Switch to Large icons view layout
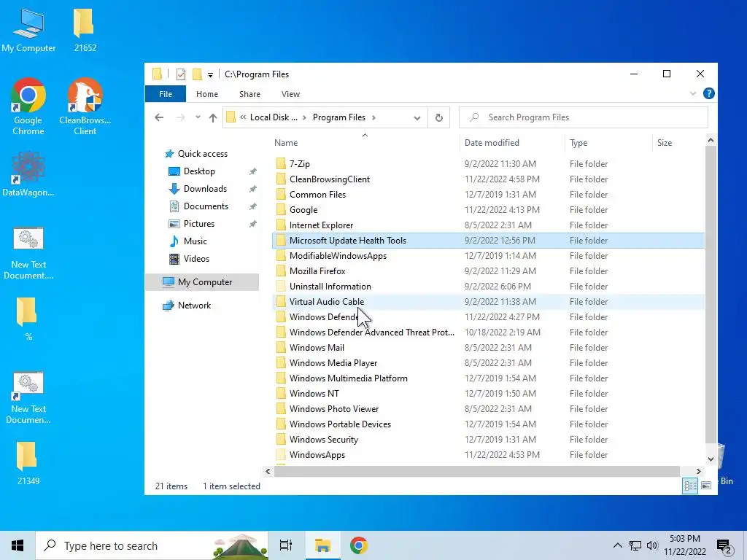747x560 pixels. [706, 486]
